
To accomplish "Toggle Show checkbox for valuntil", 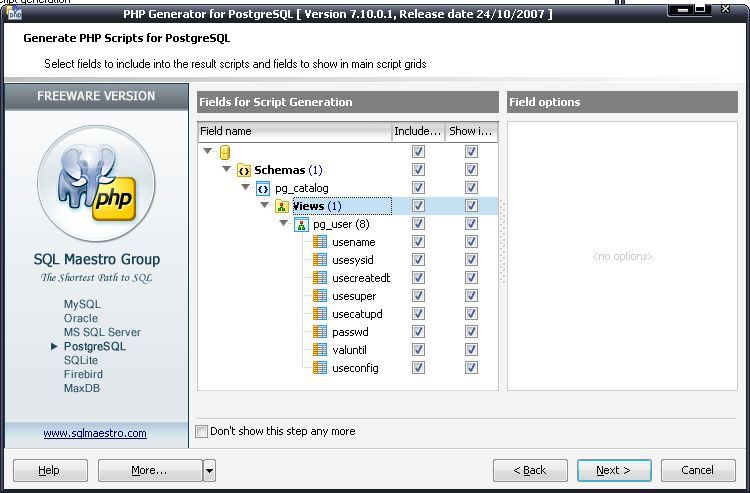I will point(471,350).
